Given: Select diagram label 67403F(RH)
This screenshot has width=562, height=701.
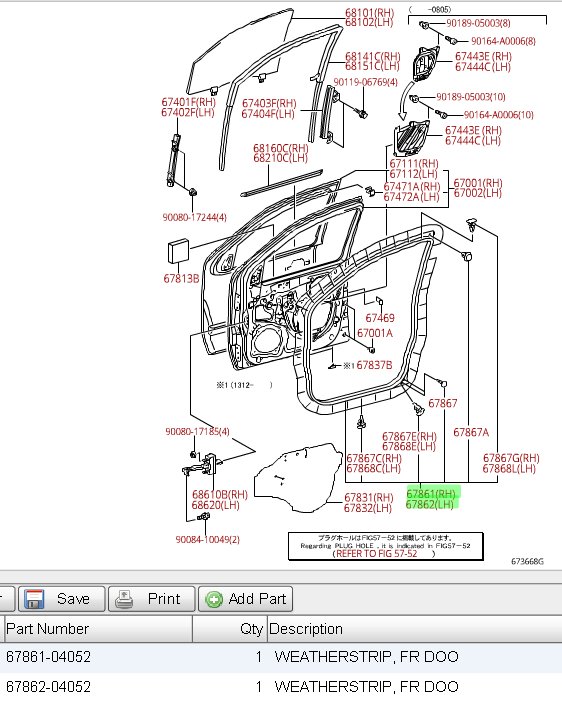Looking at the screenshot, I should pyautogui.click(x=269, y=104).
